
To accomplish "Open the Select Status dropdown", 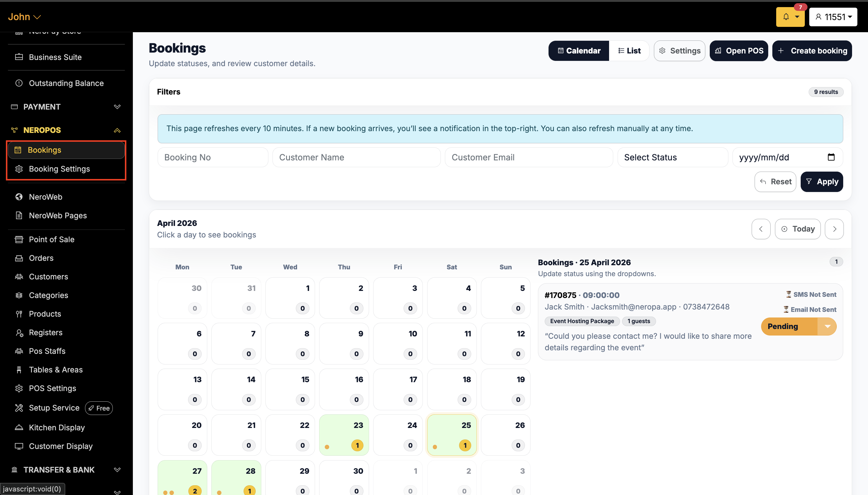I will 672,157.
